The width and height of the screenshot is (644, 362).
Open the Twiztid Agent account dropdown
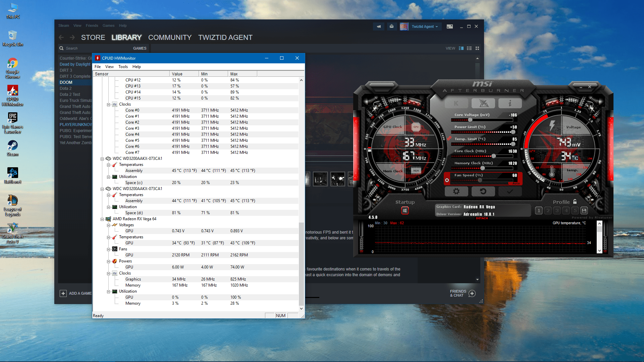click(x=425, y=26)
